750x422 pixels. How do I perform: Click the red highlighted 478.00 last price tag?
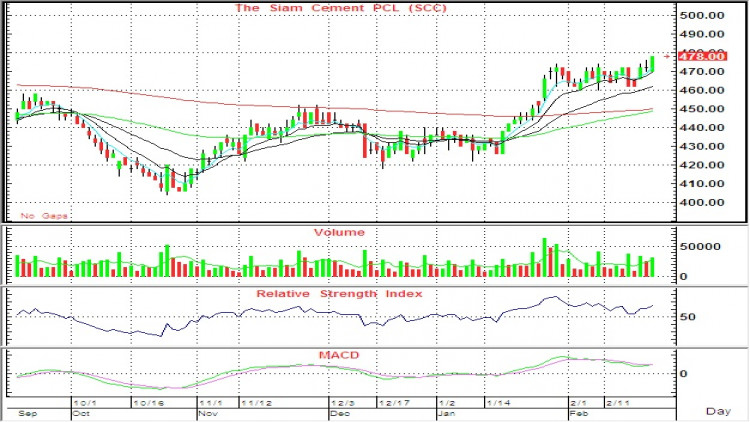coord(703,56)
